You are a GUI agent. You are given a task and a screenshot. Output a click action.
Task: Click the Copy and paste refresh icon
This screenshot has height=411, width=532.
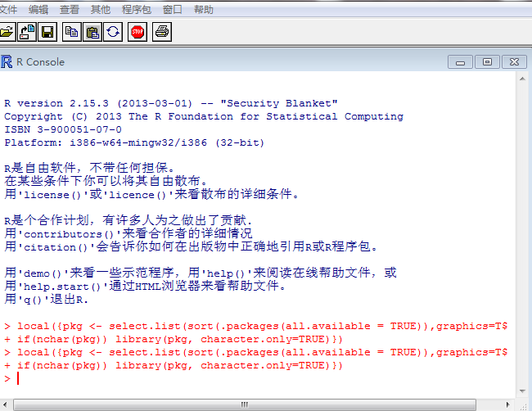click(113, 32)
